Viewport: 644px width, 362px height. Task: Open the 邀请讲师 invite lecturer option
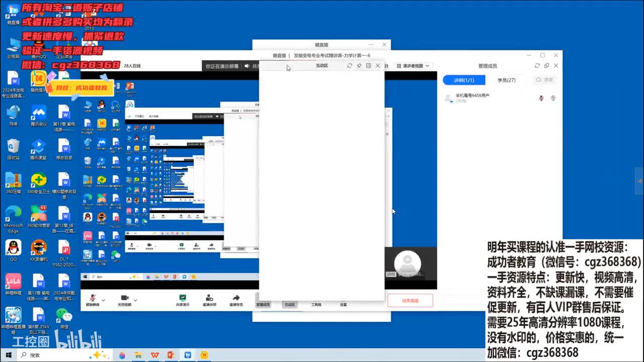tap(209, 300)
